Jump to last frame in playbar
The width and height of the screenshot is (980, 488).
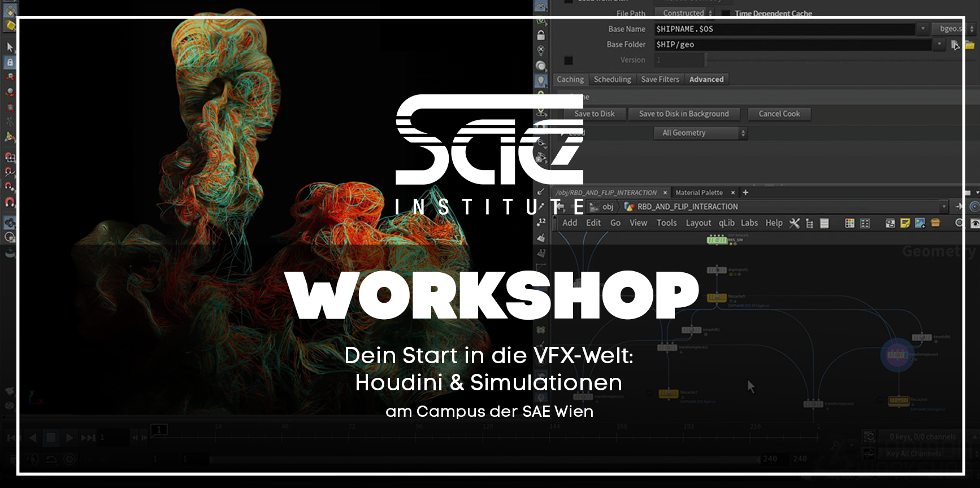point(88,438)
